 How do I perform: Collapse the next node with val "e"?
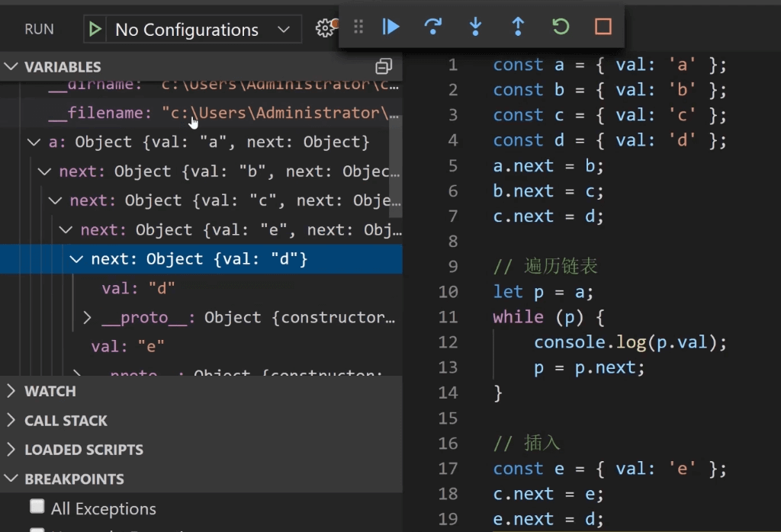(x=66, y=230)
